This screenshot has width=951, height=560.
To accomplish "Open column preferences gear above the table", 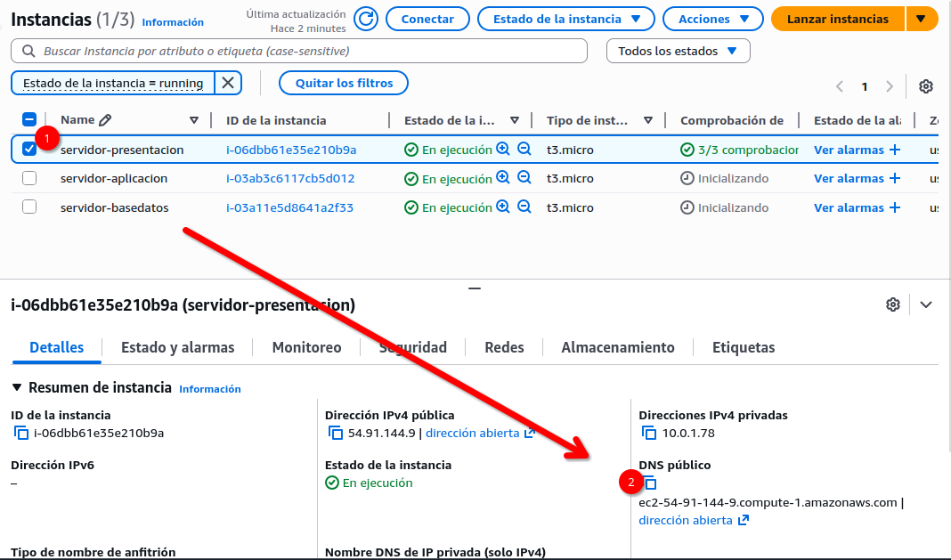I will pos(926,86).
